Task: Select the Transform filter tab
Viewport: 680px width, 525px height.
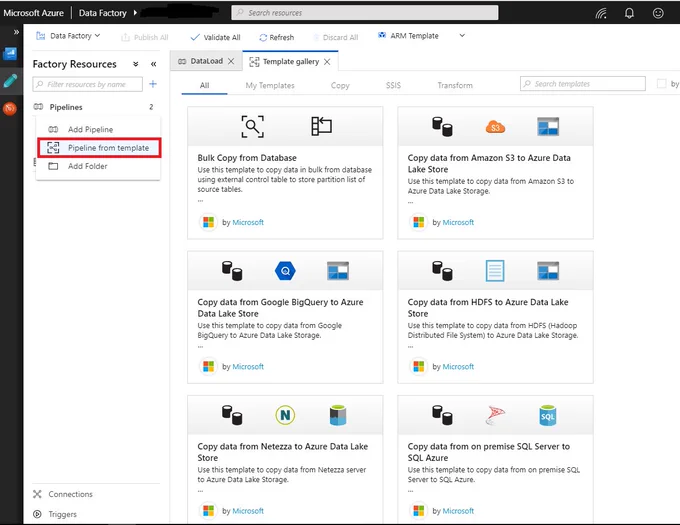Action: [455, 85]
